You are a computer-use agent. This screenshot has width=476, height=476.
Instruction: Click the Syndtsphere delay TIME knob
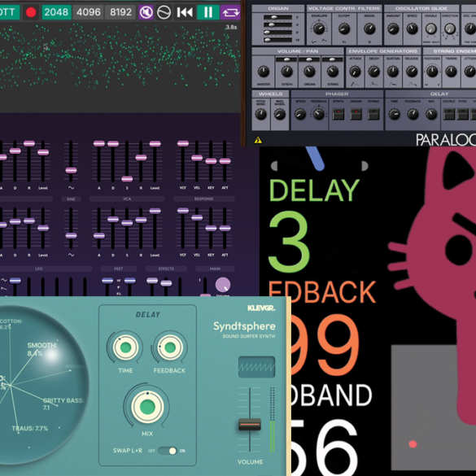point(125,347)
